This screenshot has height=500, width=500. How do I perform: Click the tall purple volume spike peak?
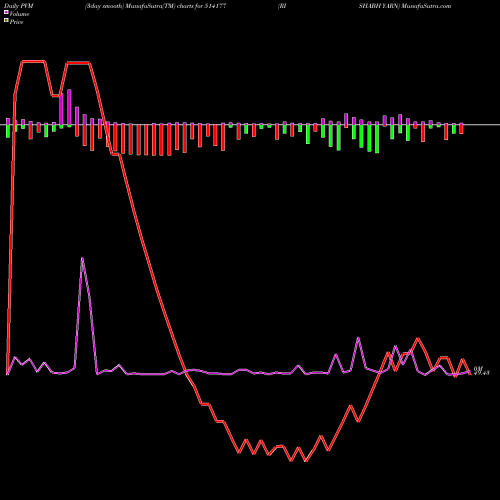point(82,258)
